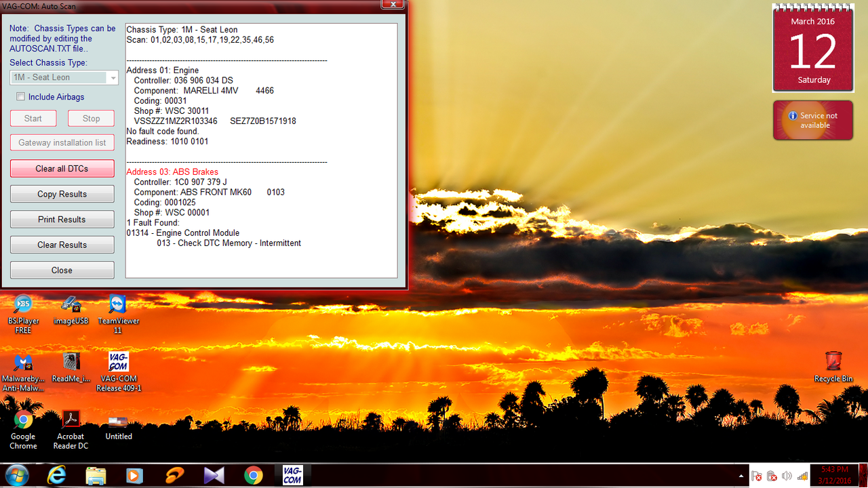Viewport: 868px width, 488px height.
Task: Select the TeamViewer 11 desktop icon
Action: (x=118, y=314)
